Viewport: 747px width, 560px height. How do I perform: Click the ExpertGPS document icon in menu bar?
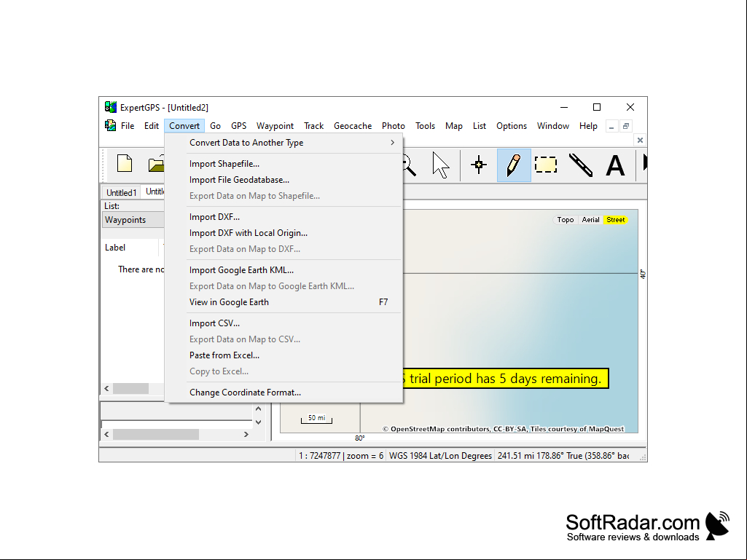(x=111, y=125)
